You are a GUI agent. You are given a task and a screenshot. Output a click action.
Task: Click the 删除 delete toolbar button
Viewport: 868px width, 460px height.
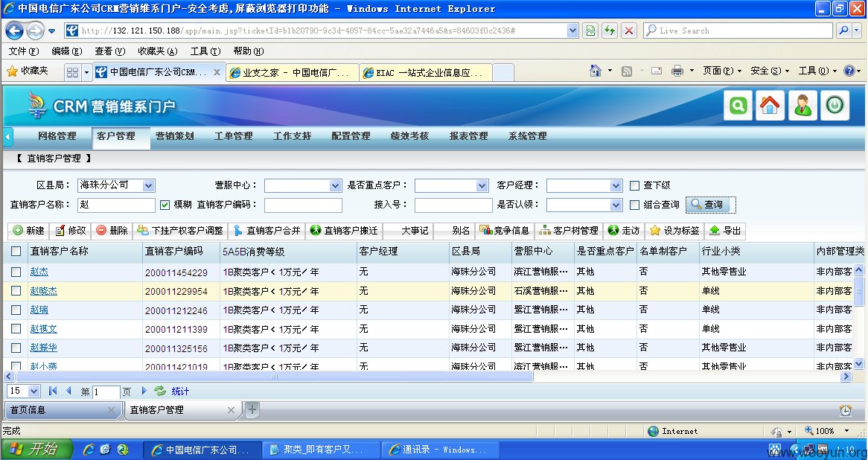112,230
